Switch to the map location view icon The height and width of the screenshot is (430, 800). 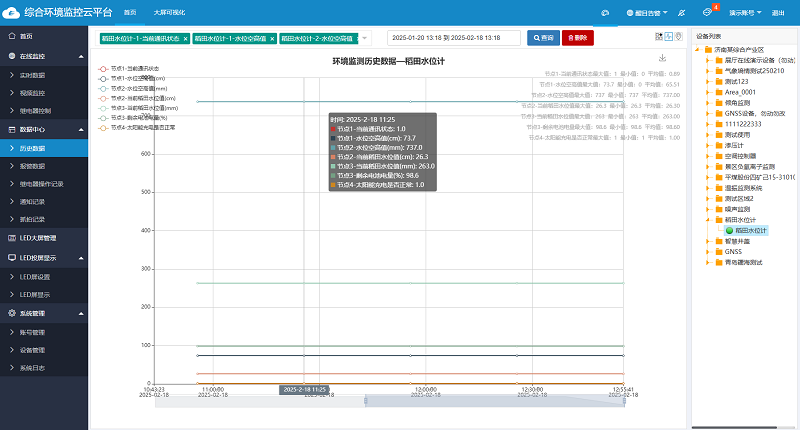point(679,37)
